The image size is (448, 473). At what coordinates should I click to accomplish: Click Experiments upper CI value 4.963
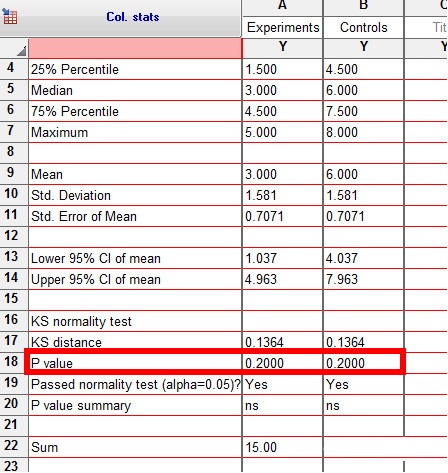point(261,279)
